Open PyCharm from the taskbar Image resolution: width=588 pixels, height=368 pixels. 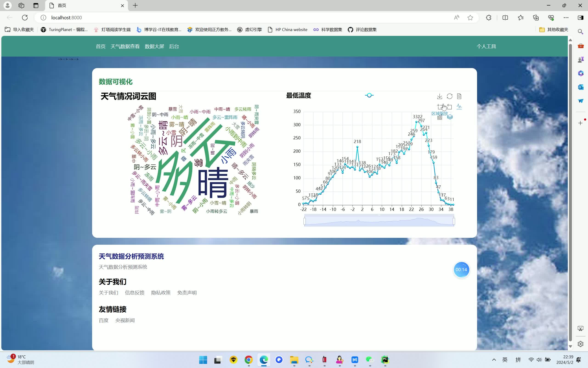385,360
